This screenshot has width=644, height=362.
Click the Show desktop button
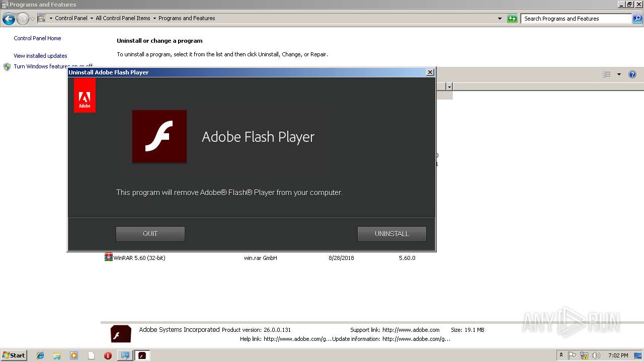639,355
